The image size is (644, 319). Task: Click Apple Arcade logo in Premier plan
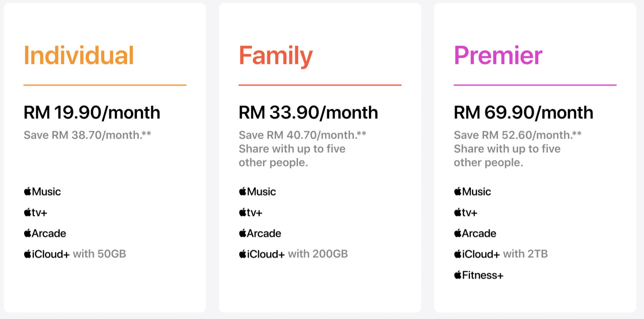[x=475, y=233]
